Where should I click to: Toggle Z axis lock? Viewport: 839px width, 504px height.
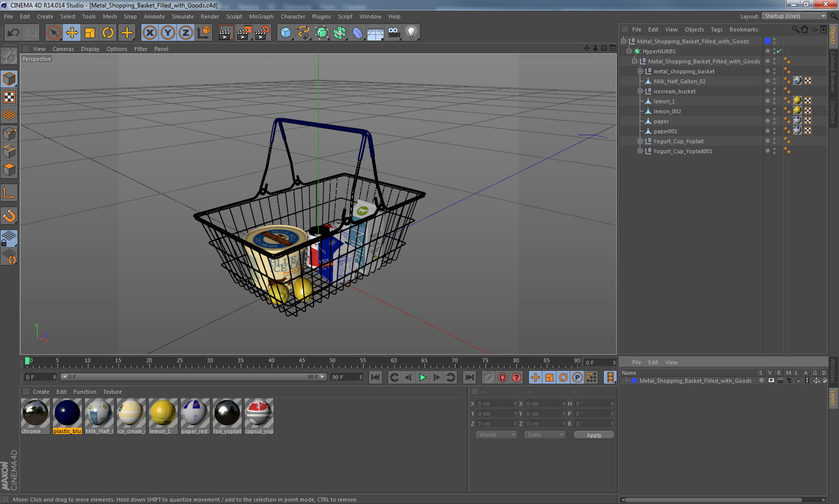pyautogui.click(x=186, y=33)
